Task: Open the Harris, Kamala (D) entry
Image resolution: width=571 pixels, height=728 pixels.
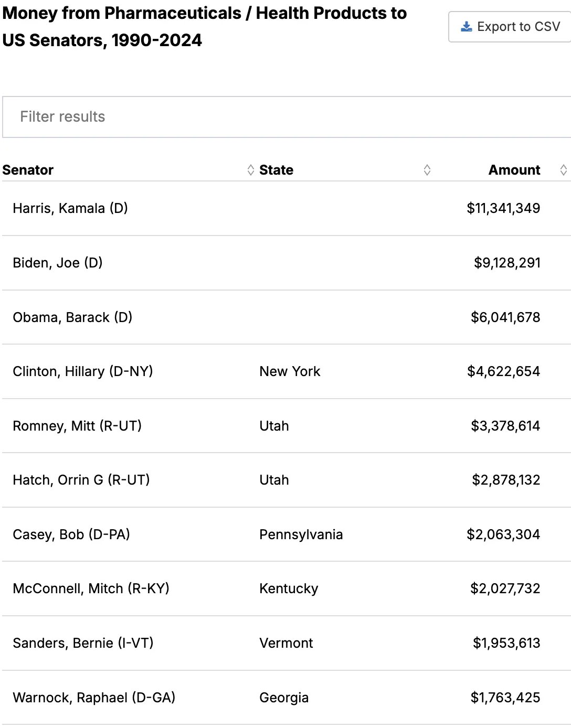Action: click(70, 208)
